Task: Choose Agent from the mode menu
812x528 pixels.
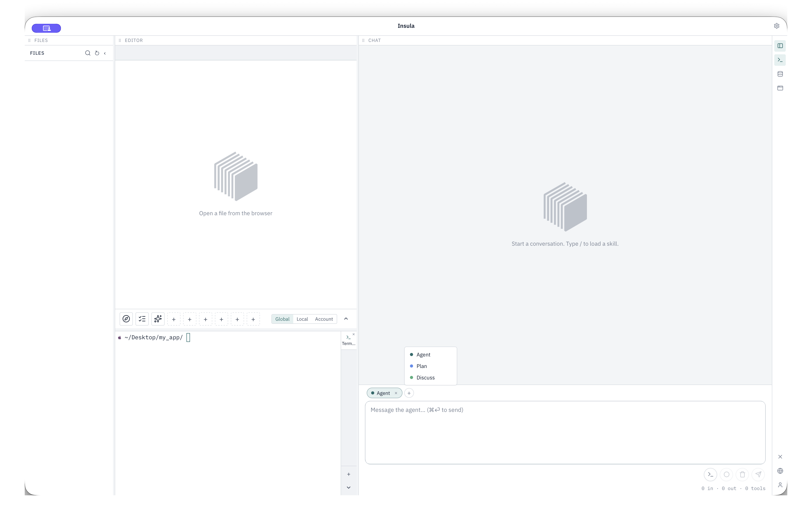Action: [430, 355]
